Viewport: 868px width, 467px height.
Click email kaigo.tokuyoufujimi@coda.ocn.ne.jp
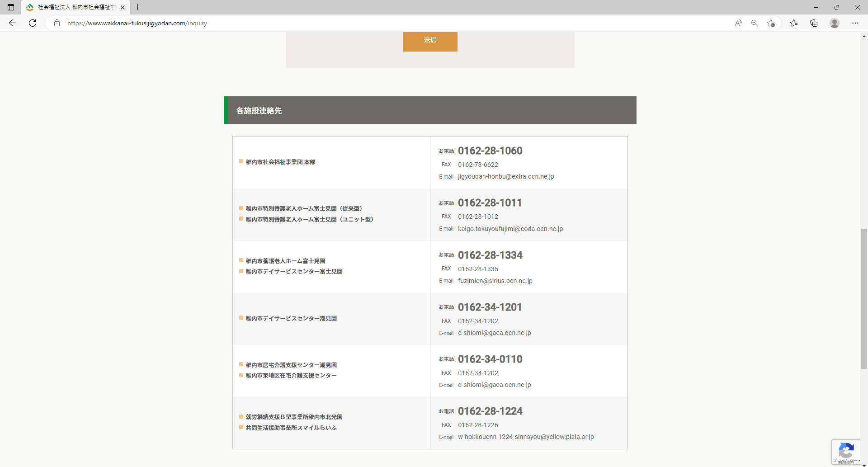tap(510, 229)
